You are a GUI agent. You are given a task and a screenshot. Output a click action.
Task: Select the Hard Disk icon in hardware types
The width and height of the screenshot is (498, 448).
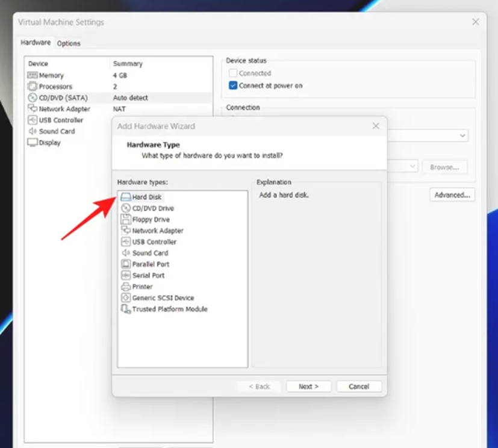pos(125,197)
